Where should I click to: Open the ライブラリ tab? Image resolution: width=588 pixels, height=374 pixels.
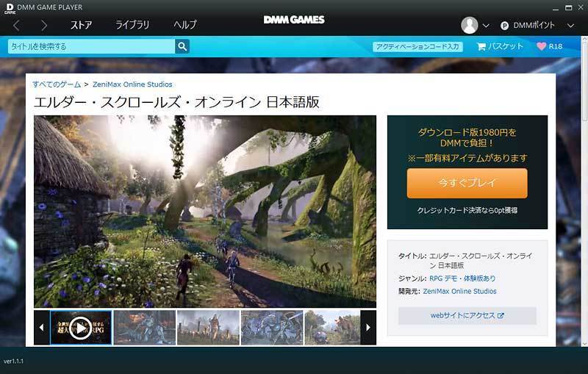click(x=132, y=25)
